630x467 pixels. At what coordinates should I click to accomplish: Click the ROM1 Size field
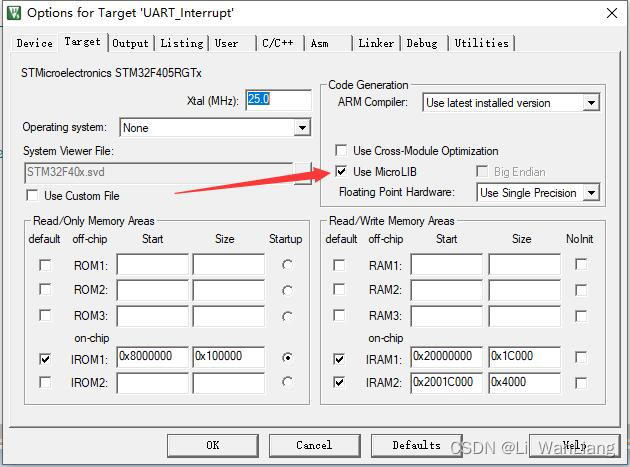coord(229,264)
